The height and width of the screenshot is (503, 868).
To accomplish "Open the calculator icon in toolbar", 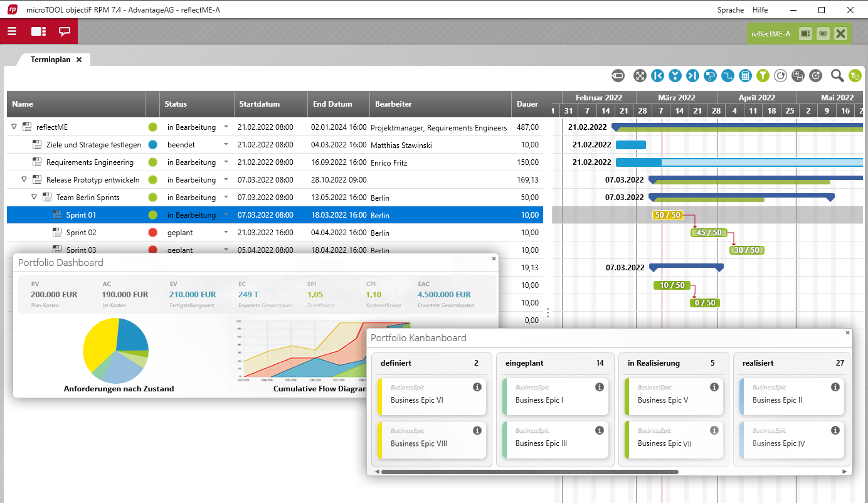I will click(x=745, y=76).
